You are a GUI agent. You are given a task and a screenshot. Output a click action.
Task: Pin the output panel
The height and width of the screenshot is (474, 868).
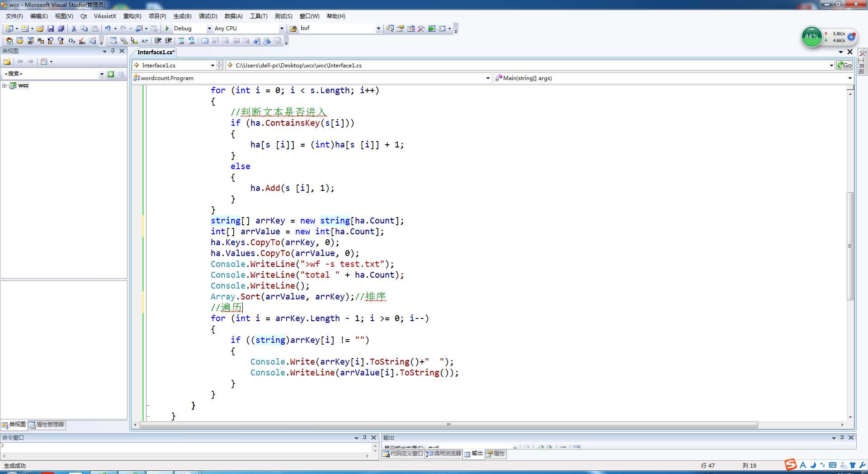842,437
